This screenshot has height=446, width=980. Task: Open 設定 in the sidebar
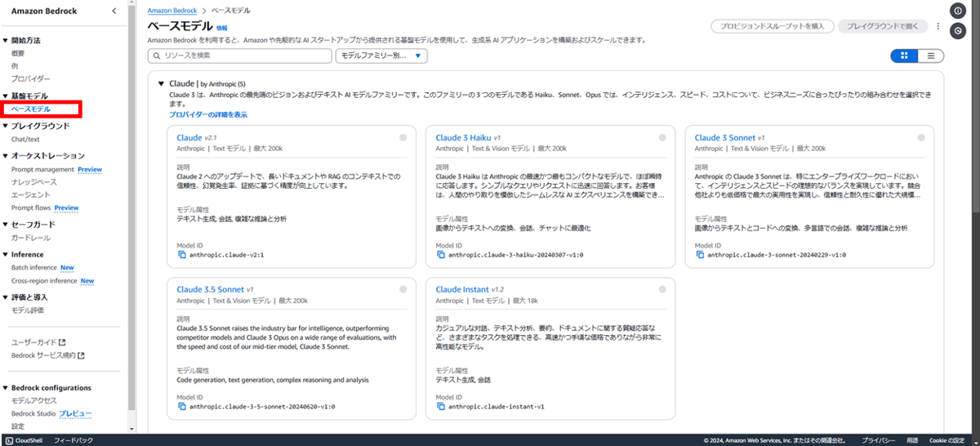point(18,426)
